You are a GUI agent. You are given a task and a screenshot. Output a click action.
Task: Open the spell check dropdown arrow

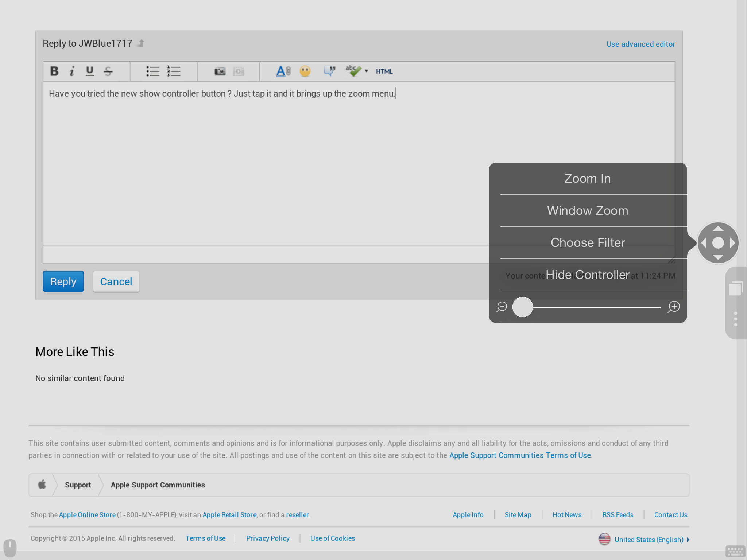(x=367, y=71)
